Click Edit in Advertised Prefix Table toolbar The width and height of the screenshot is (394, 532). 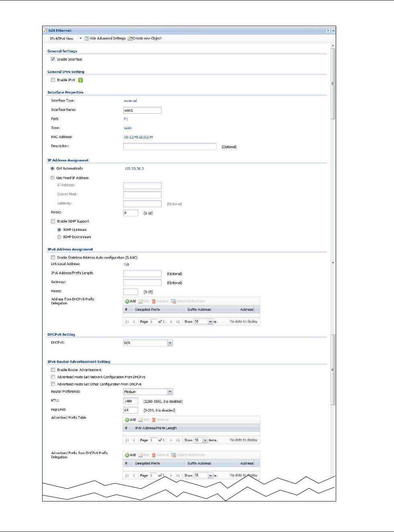click(144, 420)
